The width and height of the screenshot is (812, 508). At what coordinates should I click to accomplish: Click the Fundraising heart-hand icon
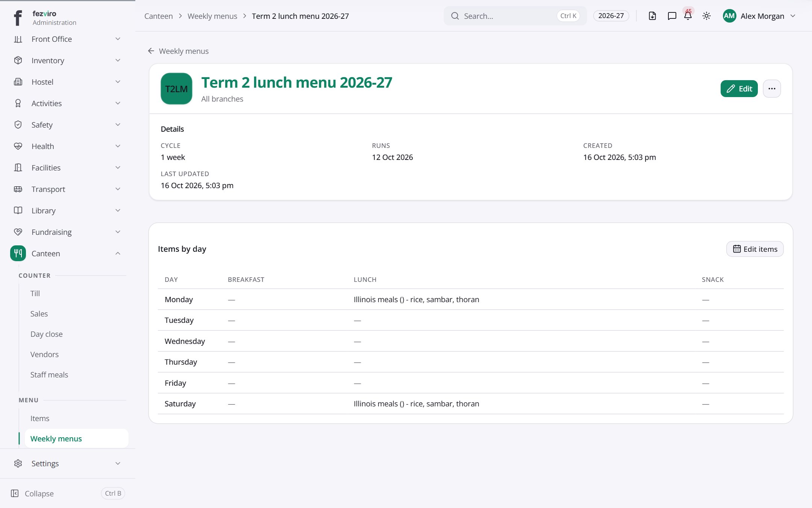[18, 232]
